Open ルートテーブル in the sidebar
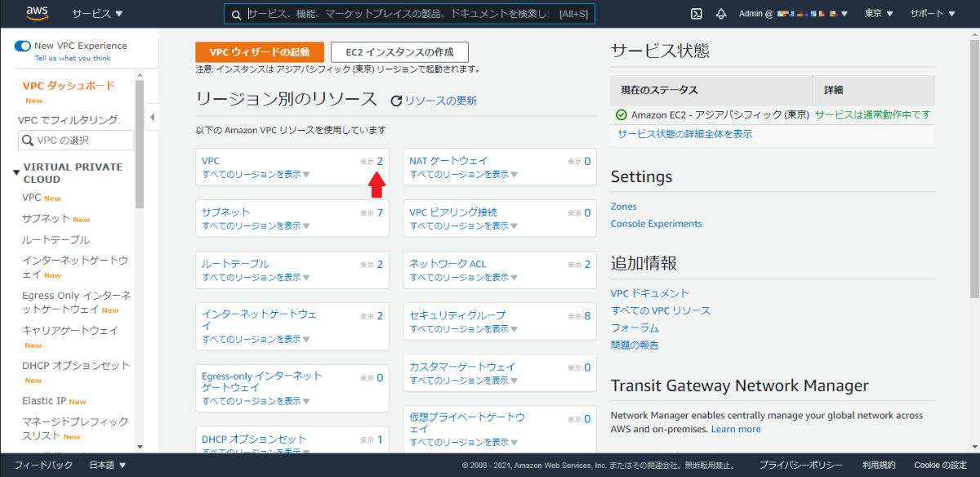The height and width of the screenshot is (477, 980). coord(56,240)
